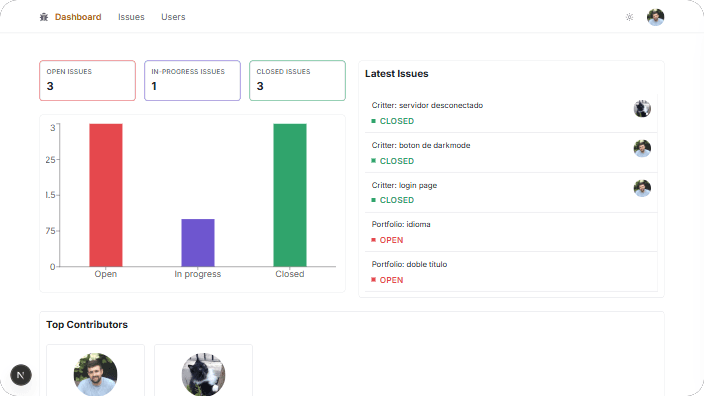Click CLOSED badge under login page

click(x=393, y=200)
